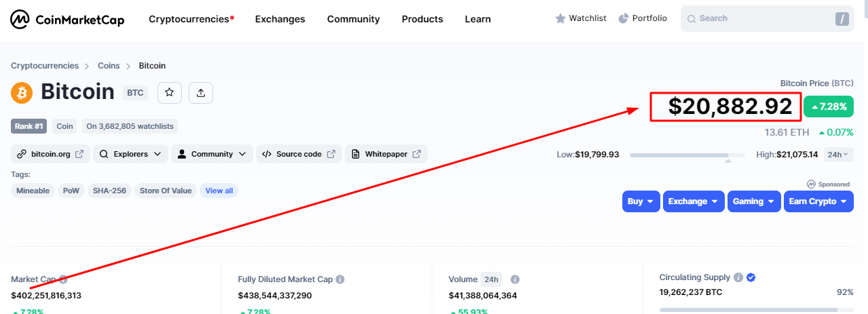The image size is (868, 314).
Task: Click external link icon beside bitcoin.org
Action: point(79,154)
